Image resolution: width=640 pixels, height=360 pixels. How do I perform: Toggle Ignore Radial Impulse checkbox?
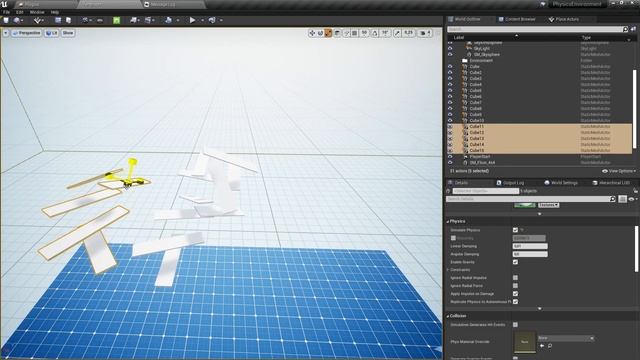point(516,278)
